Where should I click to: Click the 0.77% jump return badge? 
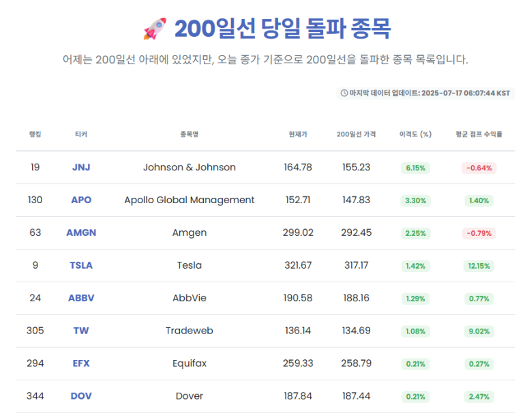click(x=479, y=299)
